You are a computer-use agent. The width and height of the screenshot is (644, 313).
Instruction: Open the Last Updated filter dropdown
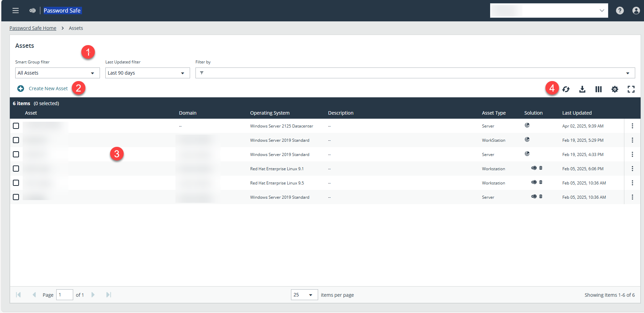tap(148, 73)
